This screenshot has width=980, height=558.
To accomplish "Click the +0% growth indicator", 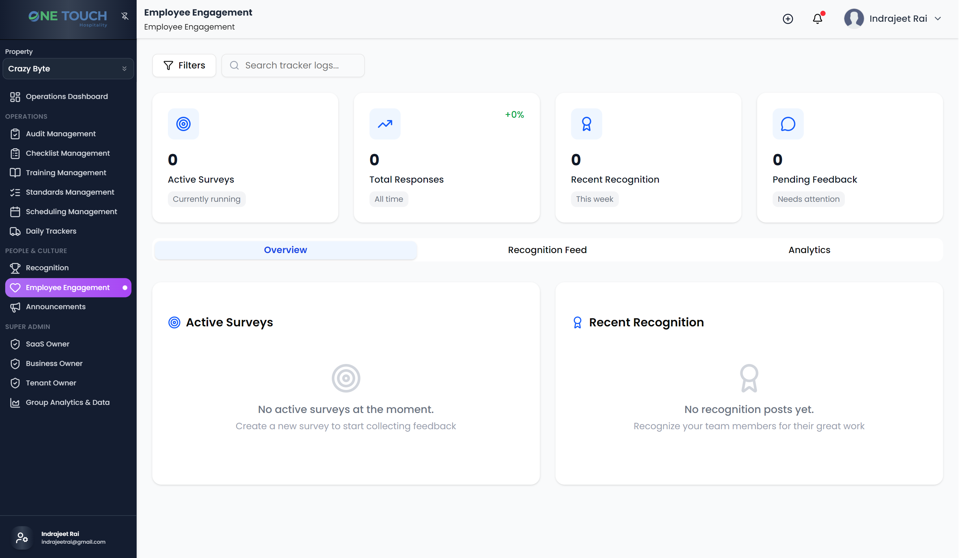I will [514, 114].
